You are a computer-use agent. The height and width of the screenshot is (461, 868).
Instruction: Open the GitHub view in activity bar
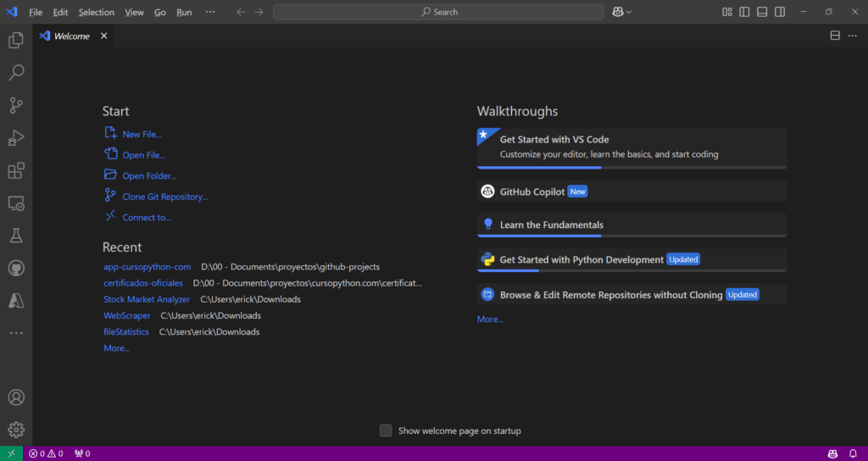pos(16,269)
